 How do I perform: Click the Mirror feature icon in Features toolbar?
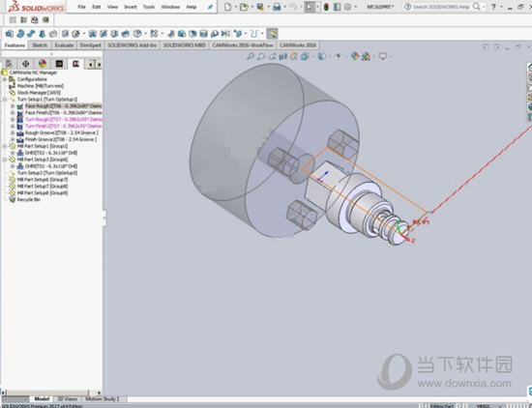click(x=225, y=33)
